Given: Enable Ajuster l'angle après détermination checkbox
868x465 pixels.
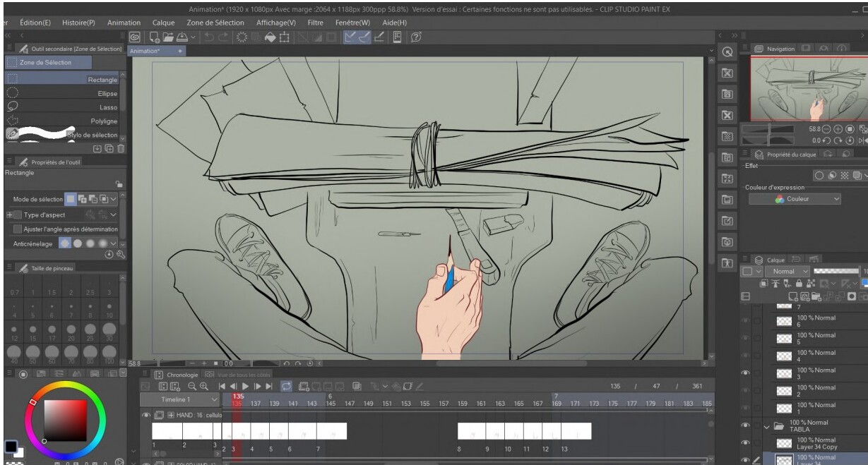Looking at the screenshot, I should [18, 229].
